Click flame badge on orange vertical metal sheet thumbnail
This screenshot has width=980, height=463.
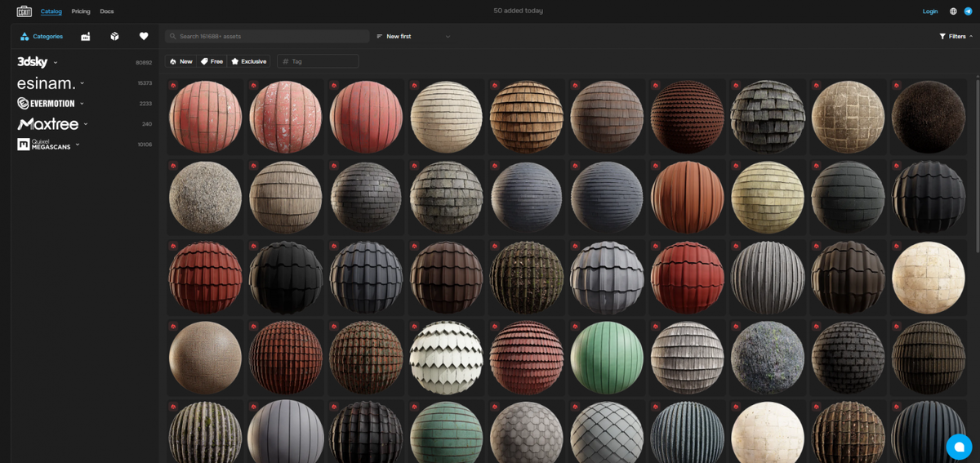[654, 166]
